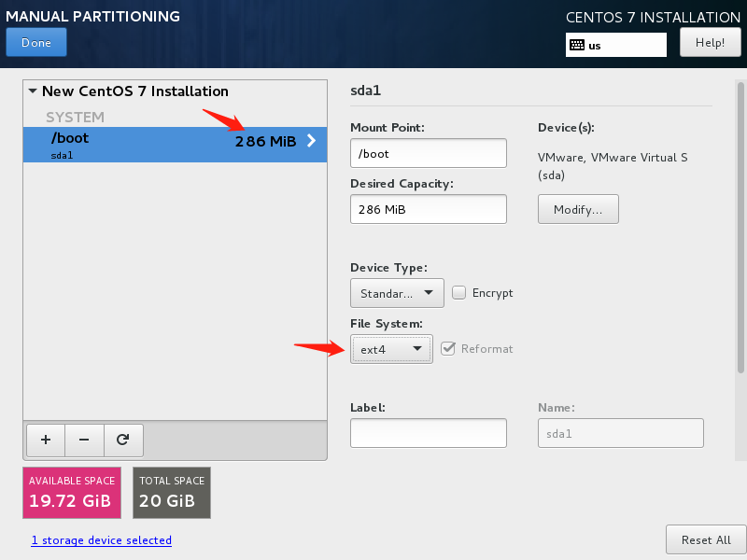Click Reset All button
This screenshot has width=747, height=560.
point(706,539)
